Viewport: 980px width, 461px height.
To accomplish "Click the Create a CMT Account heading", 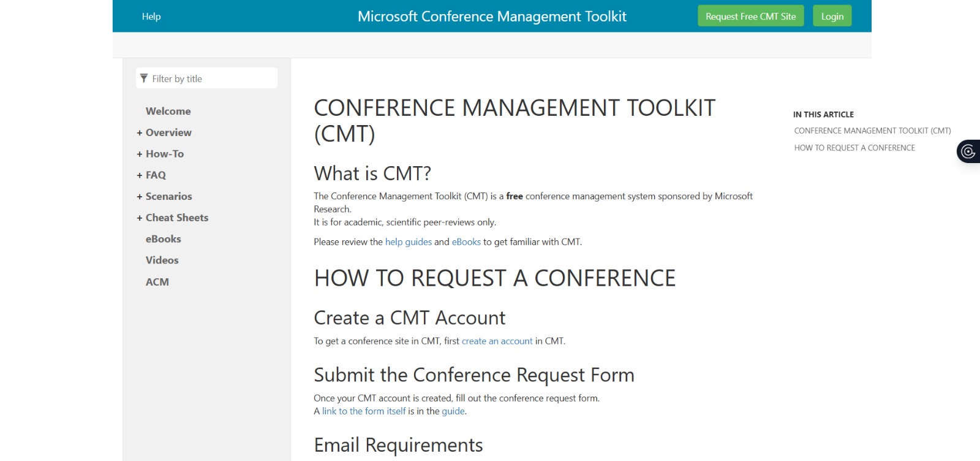I will pyautogui.click(x=410, y=318).
